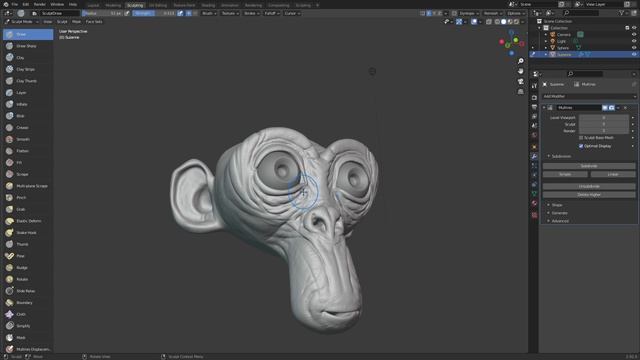The image size is (640, 360).
Task: Select the Boundary brush
Action: (x=28, y=303)
